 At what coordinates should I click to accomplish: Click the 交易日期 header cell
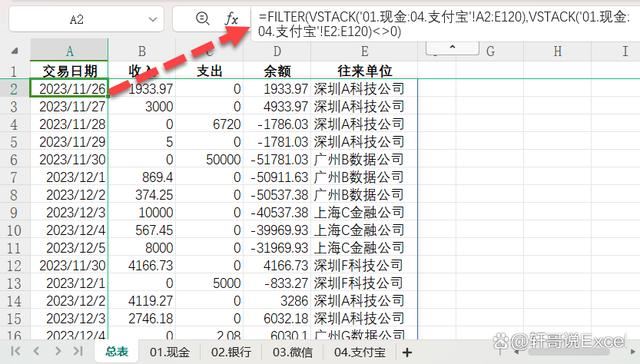pyautogui.click(x=69, y=71)
